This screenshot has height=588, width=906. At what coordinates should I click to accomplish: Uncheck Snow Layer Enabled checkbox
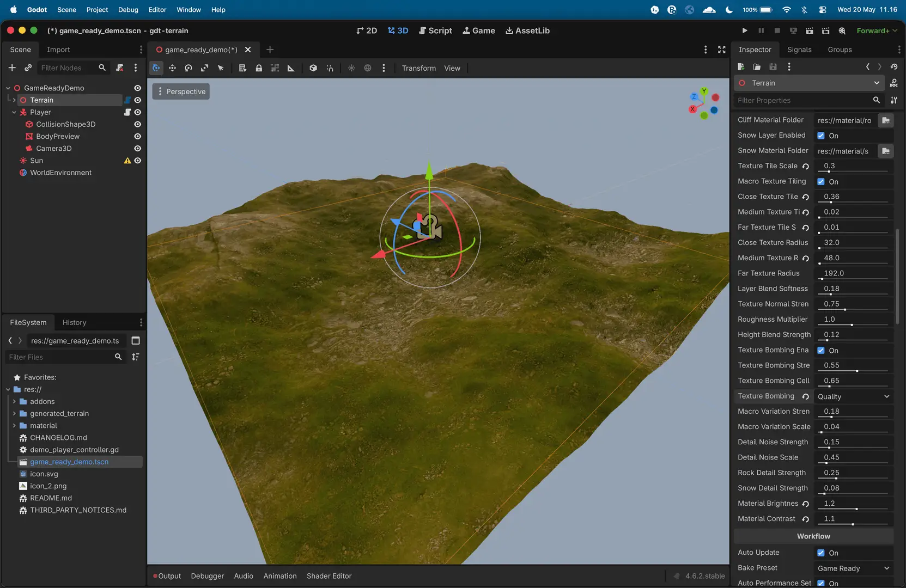(x=821, y=136)
